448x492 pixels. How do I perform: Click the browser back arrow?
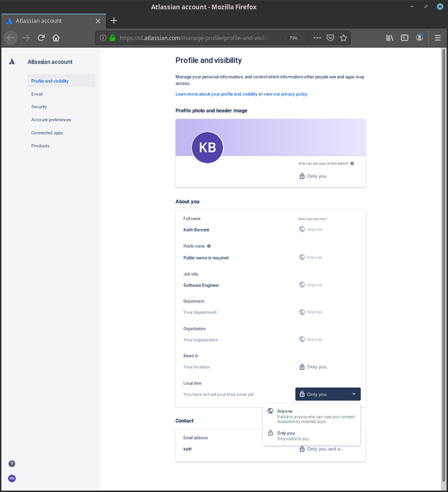click(11, 38)
